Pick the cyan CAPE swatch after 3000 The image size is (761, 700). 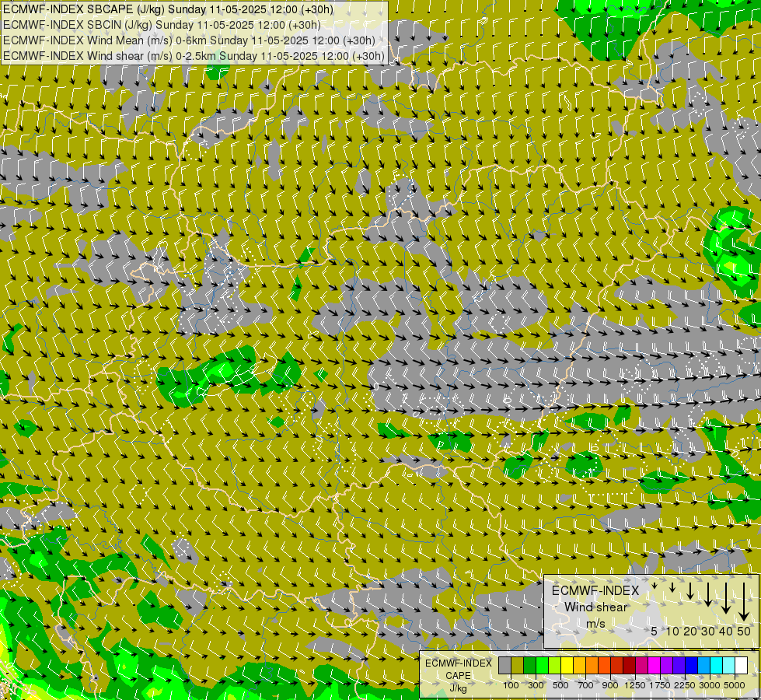(717, 665)
